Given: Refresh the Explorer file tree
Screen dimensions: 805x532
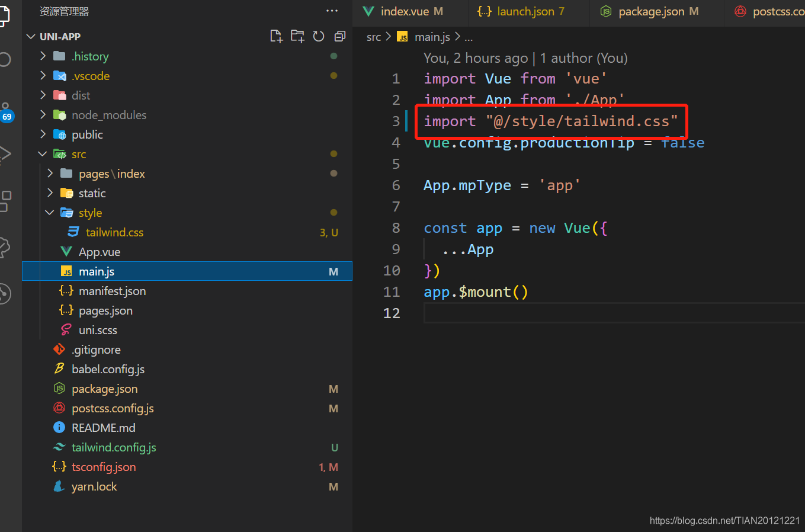Looking at the screenshot, I should [x=319, y=36].
